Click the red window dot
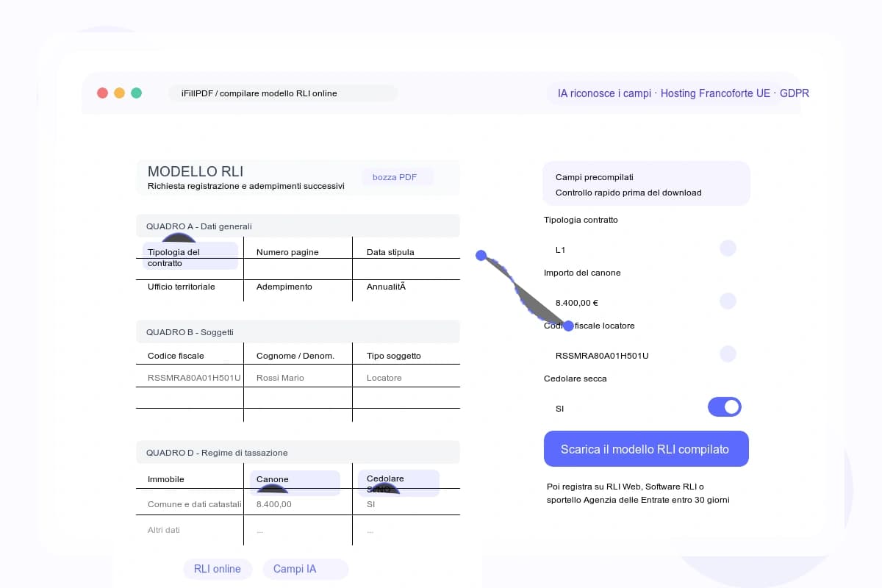882x588 pixels. [102, 93]
